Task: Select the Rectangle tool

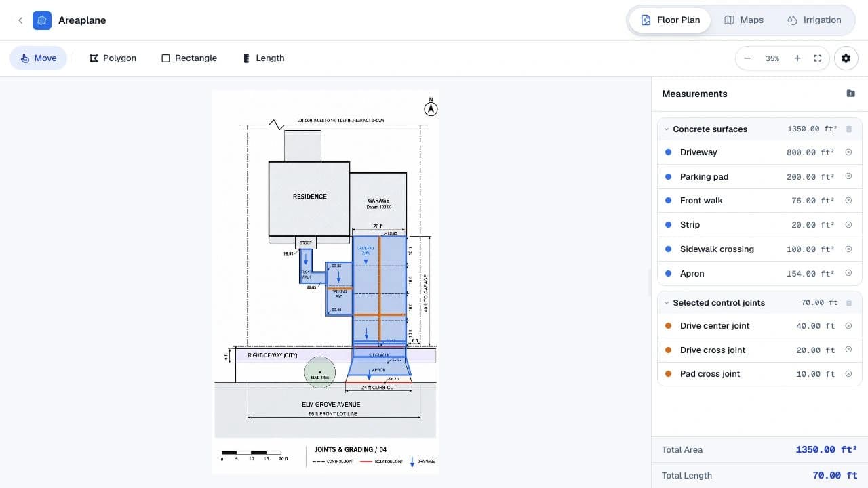Action: point(189,58)
